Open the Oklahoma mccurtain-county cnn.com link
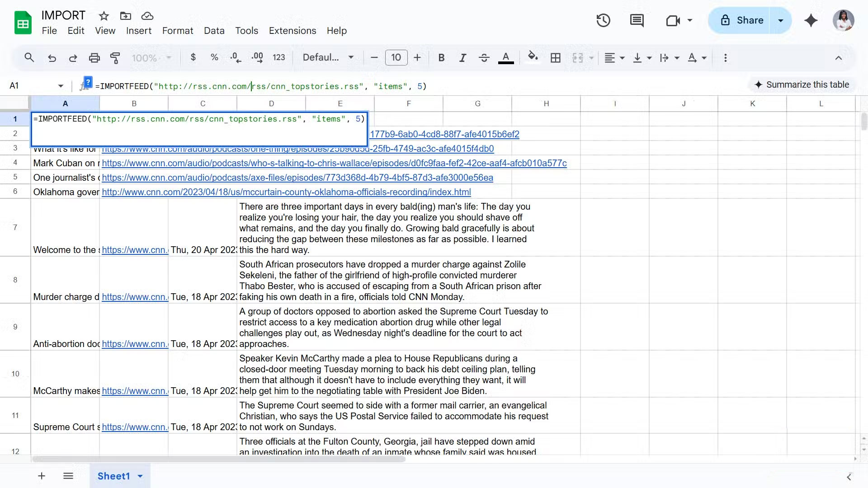 click(286, 192)
